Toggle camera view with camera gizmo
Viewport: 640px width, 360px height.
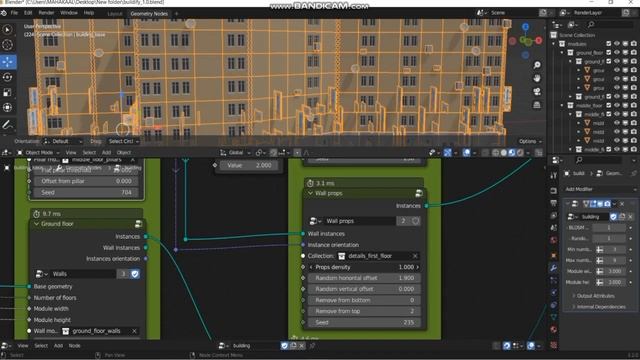[x=537, y=92]
